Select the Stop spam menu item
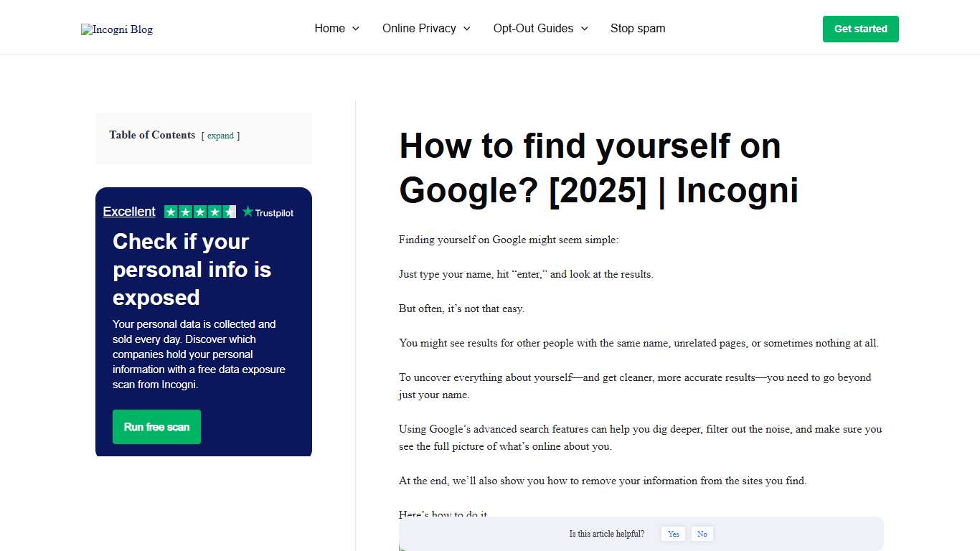 coord(638,29)
